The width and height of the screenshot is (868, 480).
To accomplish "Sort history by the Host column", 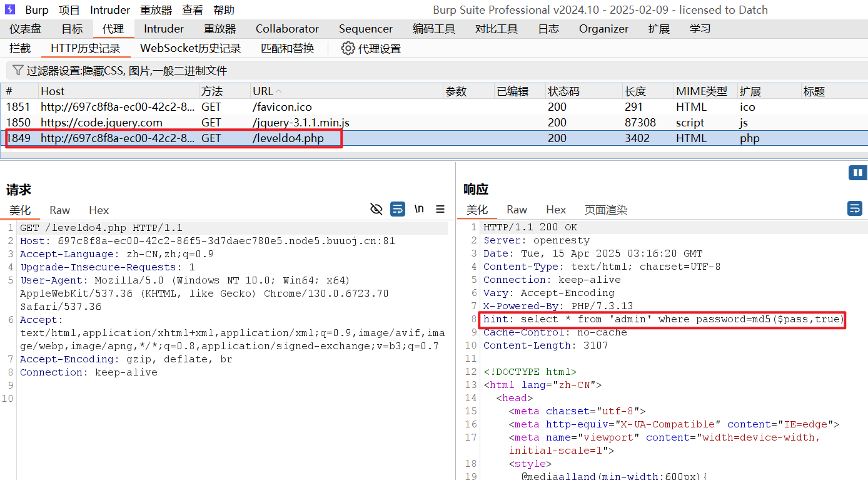I will pos(119,91).
